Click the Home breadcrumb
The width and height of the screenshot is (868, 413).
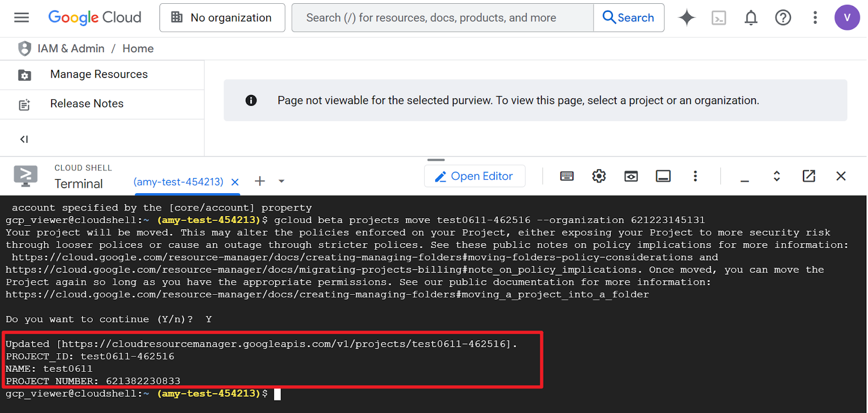[x=138, y=49]
